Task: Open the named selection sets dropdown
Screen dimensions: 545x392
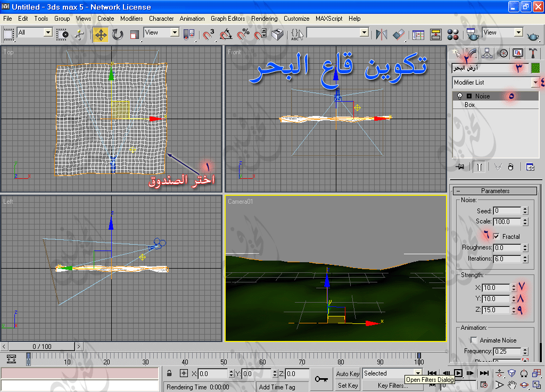Action: (x=364, y=32)
